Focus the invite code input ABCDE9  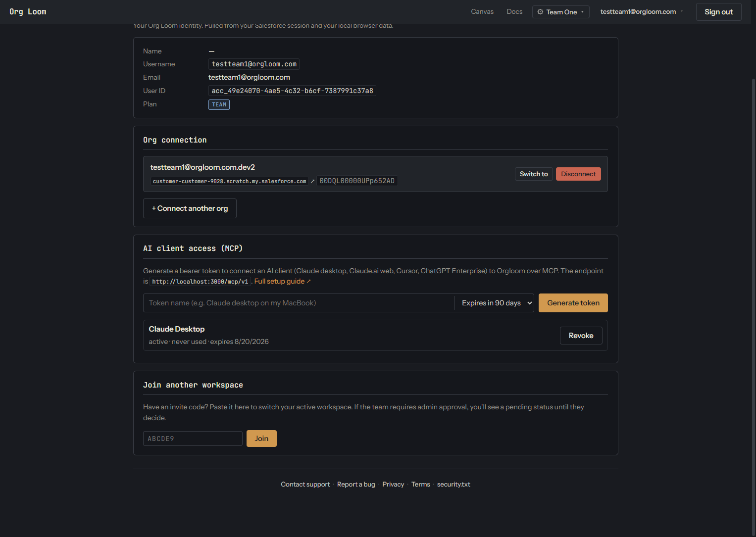[x=193, y=439]
